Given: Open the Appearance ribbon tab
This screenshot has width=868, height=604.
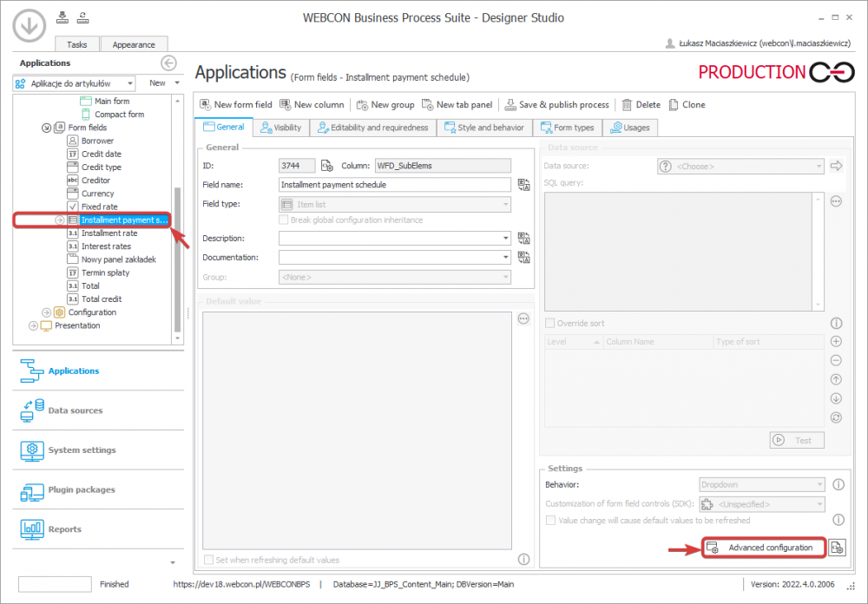Looking at the screenshot, I should [134, 44].
